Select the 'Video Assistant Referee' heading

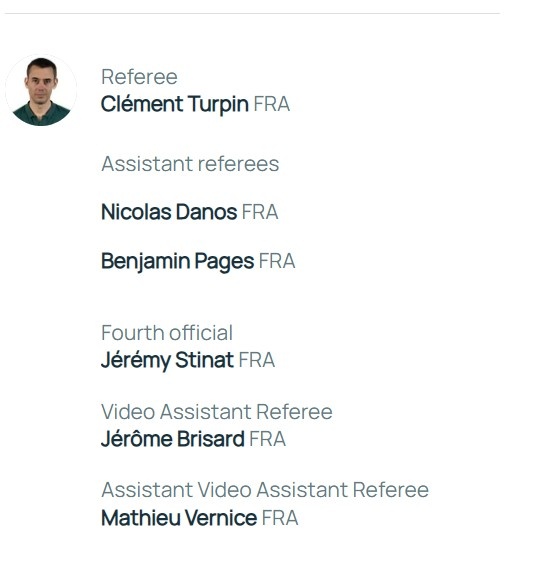click(217, 412)
